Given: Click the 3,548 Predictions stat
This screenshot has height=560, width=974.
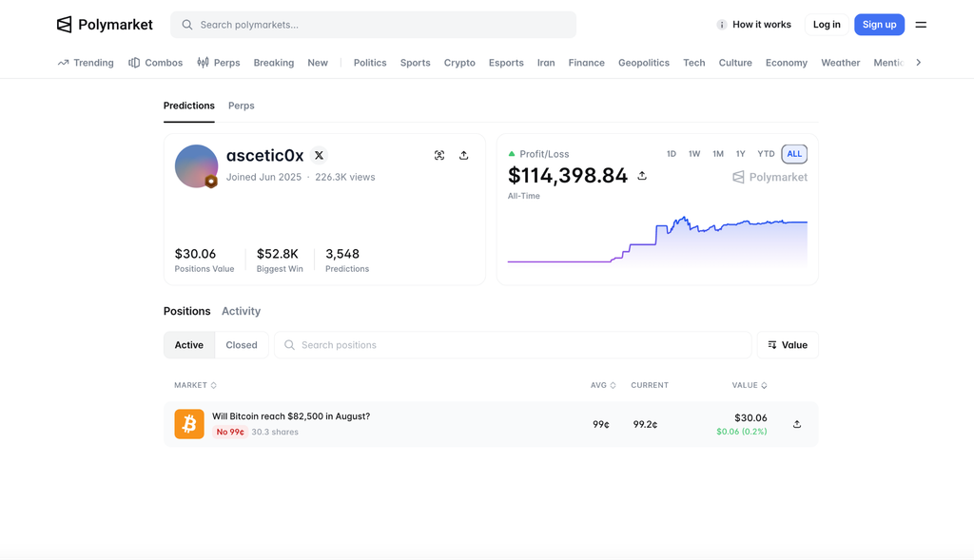Looking at the screenshot, I should coord(347,261).
